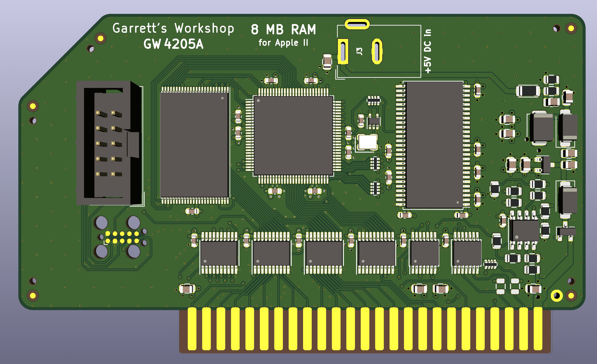Screen dimensions: 597x364
Task: Select the SOIC-8 chip near the right edge
Action: pos(524,231)
